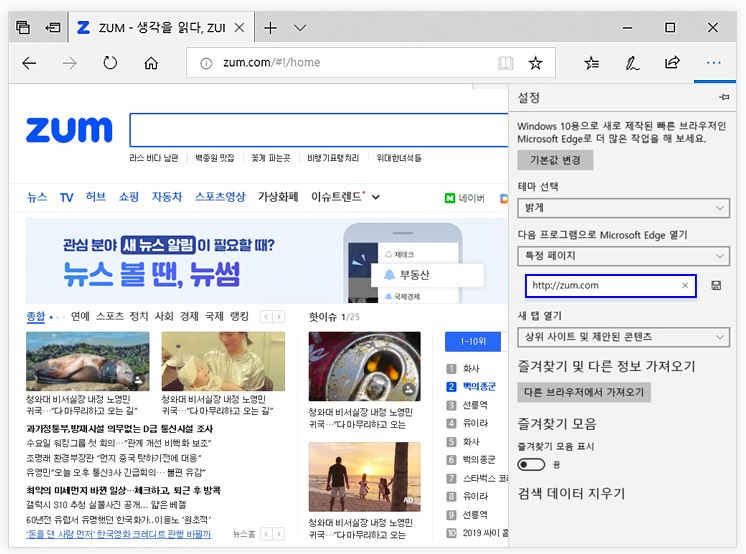Image resolution: width=746 pixels, height=554 pixels.
Task: Open the favorites hub icon
Action: (x=591, y=63)
